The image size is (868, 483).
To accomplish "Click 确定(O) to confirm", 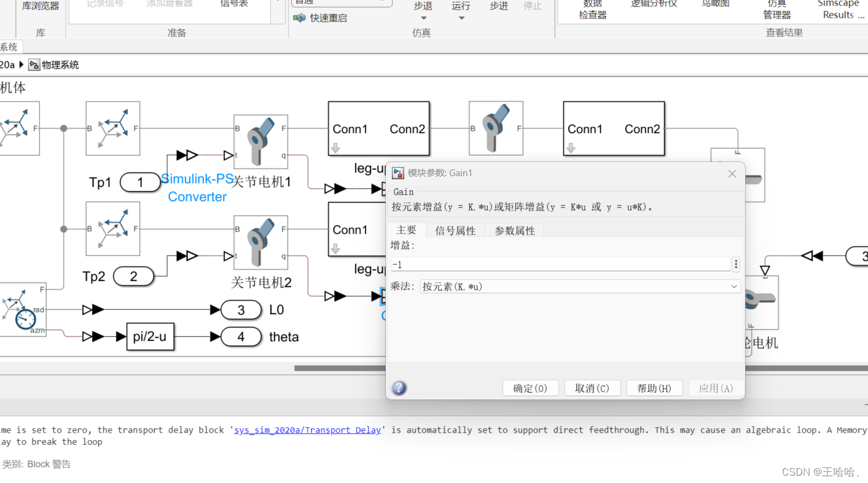I will [x=530, y=388].
